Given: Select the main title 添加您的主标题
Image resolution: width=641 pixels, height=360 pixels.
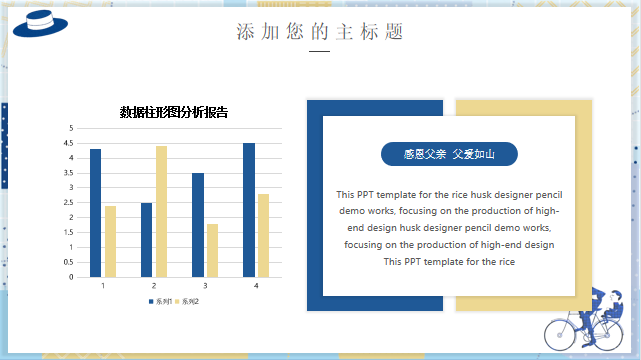Looking at the screenshot, I should [x=320, y=32].
